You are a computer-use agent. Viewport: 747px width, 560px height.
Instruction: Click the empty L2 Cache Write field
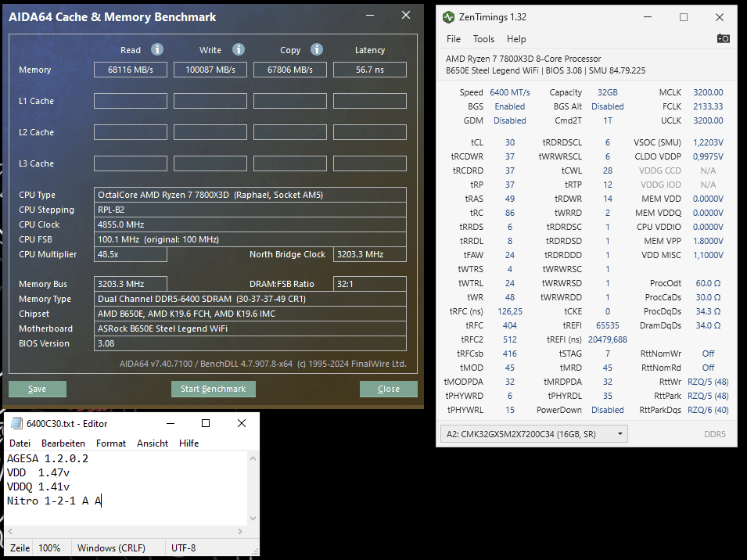click(210, 132)
